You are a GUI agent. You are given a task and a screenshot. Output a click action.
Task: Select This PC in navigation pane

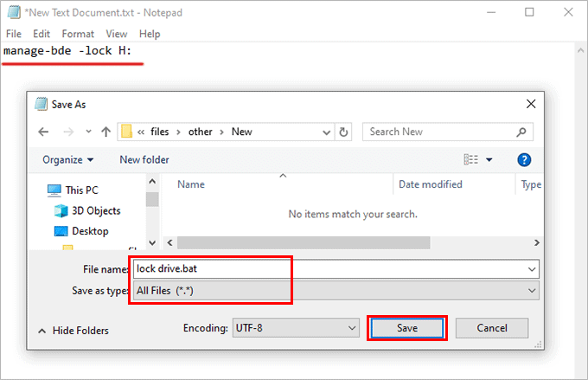(73, 190)
